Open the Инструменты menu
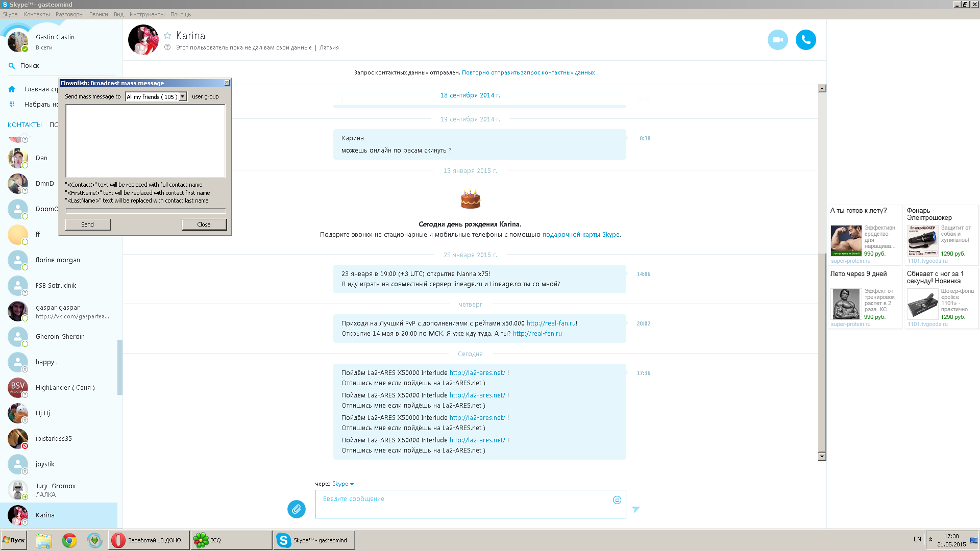Image resolution: width=980 pixels, height=551 pixels. pos(146,14)
